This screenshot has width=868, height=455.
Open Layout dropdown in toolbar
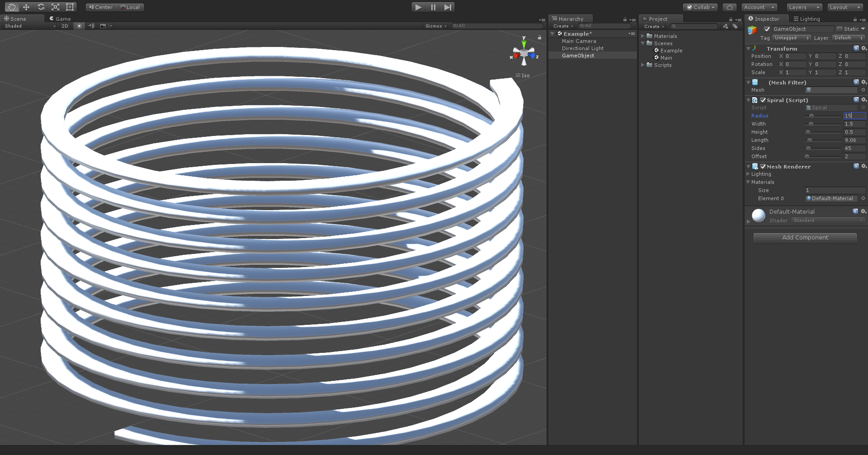(845, 7)
